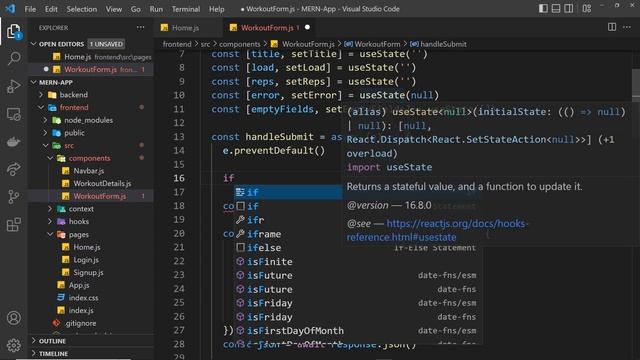Close the unsaved WorkoutForm.js tab dot
Image resolution: width=640 pixels, height=360 pixels.
click(x=307, y=27)
